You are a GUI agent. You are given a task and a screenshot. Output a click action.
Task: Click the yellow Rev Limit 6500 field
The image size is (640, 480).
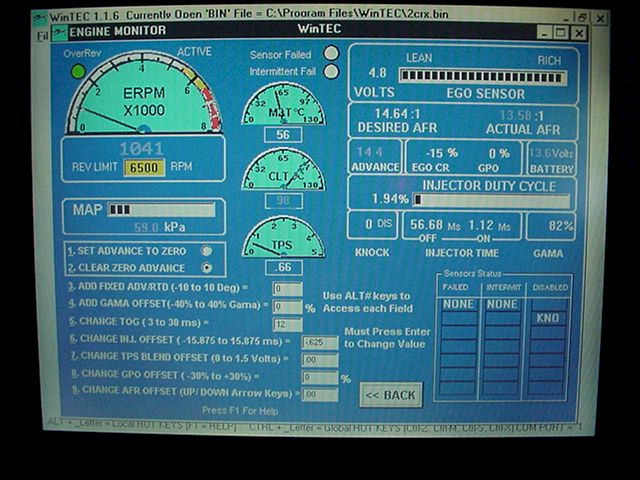pos(144,167)
